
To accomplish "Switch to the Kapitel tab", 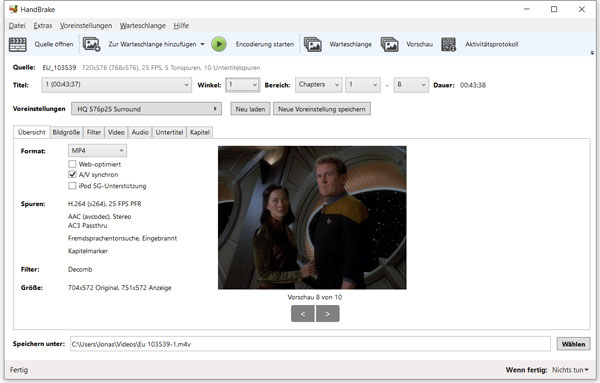I will pos(200,132).
